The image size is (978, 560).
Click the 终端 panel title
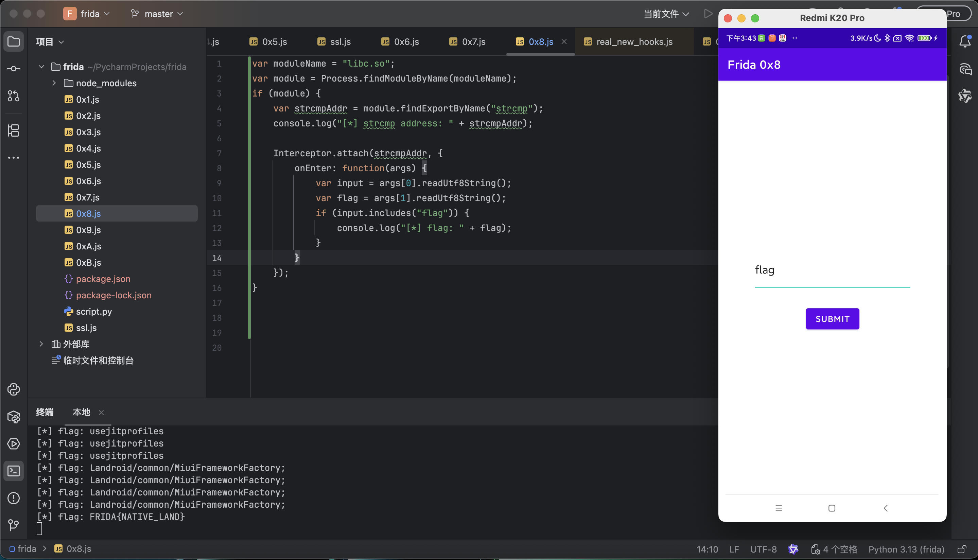click(x=45, y=412)
